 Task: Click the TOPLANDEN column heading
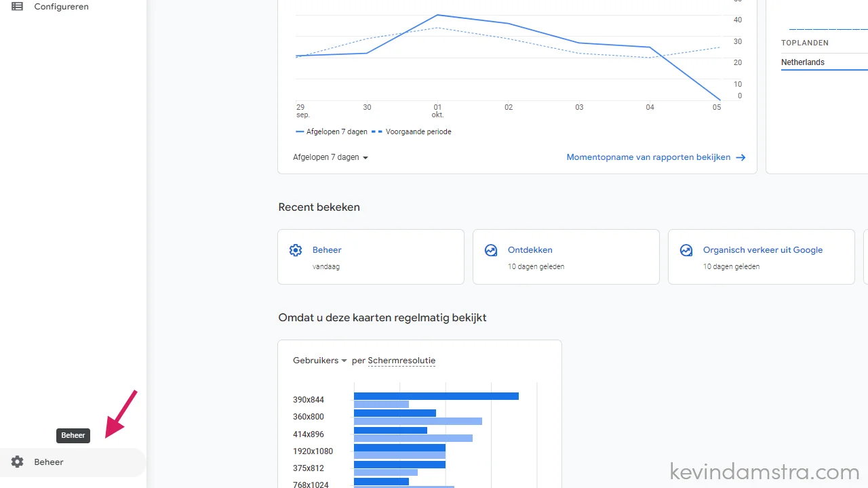coord(805,43)
